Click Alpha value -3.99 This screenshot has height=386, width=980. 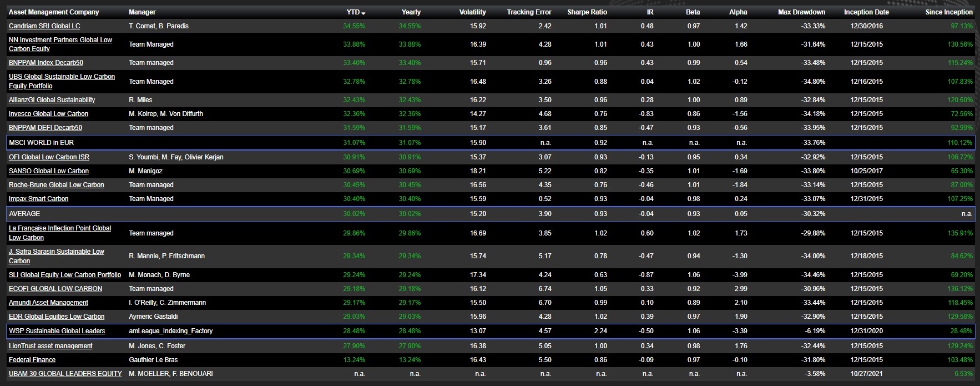[740, 275]
